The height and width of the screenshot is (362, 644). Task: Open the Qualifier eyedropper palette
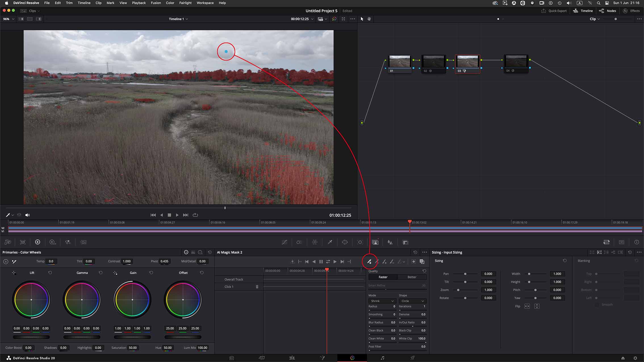tap(330, 242)
